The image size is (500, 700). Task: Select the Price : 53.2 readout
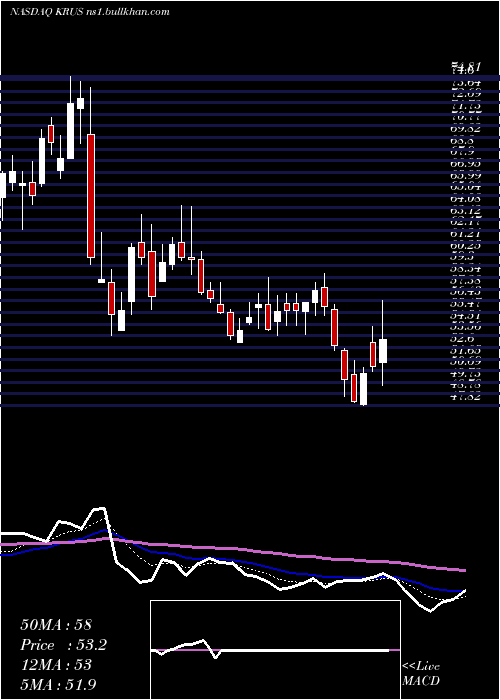pos(63,645)
